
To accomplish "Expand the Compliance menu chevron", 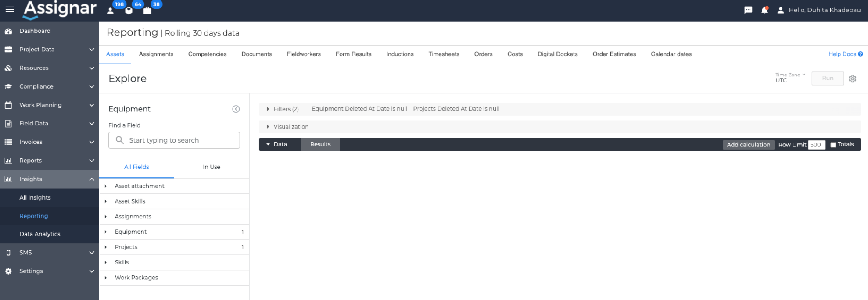I will point(92,86).
